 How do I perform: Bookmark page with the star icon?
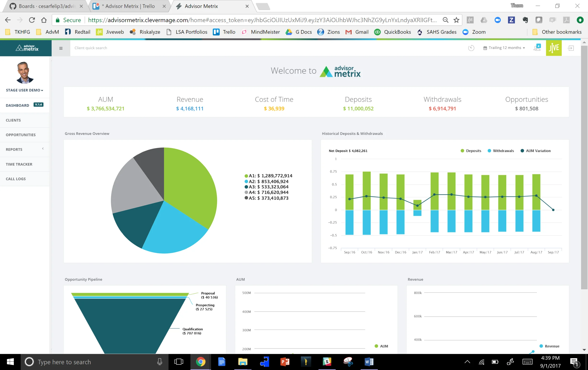click(x=456, y=20)
